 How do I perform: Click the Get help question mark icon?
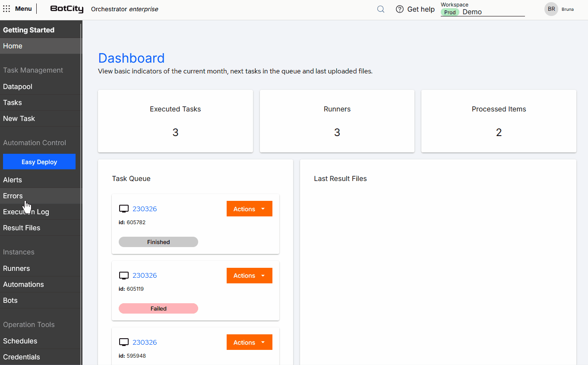(399, 9)
